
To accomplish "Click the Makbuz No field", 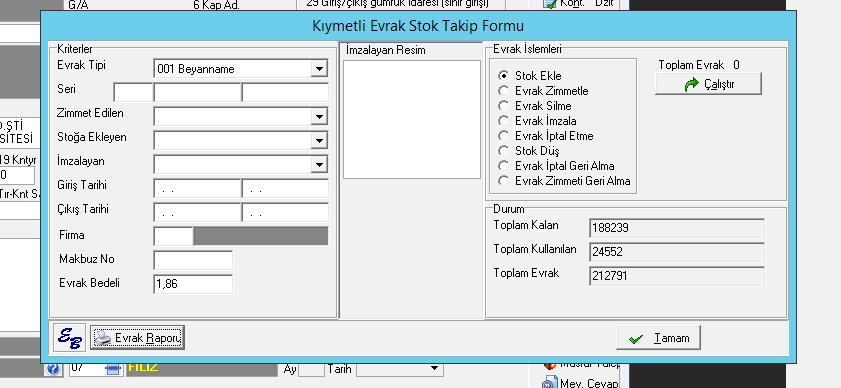I will [193, 260].
